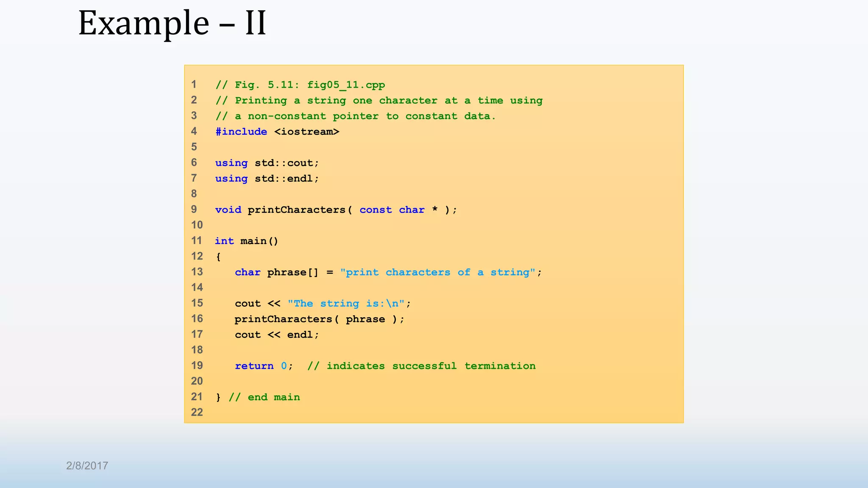Click line number 22

coord(197,412)
